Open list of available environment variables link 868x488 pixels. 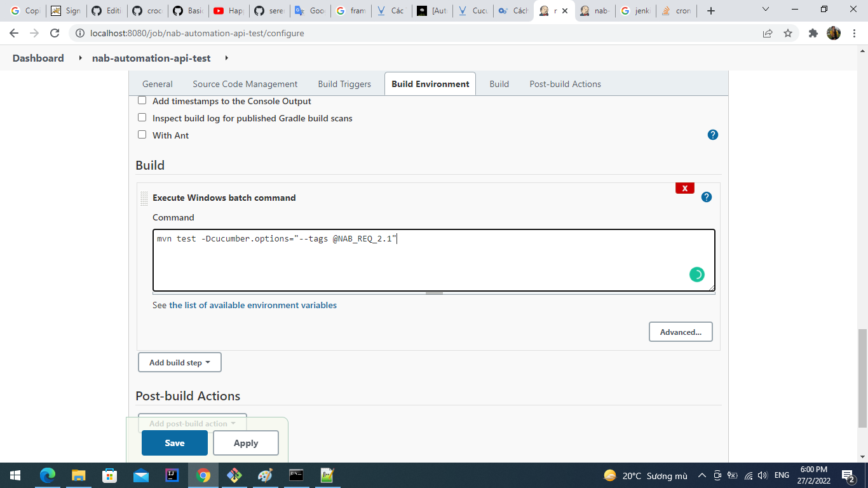click(253, 305)
